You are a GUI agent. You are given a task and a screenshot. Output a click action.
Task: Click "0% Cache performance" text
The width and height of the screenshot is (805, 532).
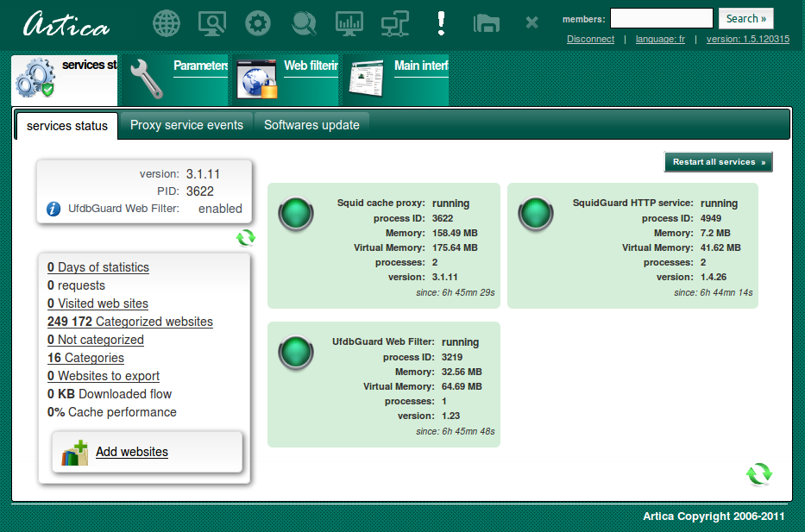pyautogui.click(x=112, y=412)
